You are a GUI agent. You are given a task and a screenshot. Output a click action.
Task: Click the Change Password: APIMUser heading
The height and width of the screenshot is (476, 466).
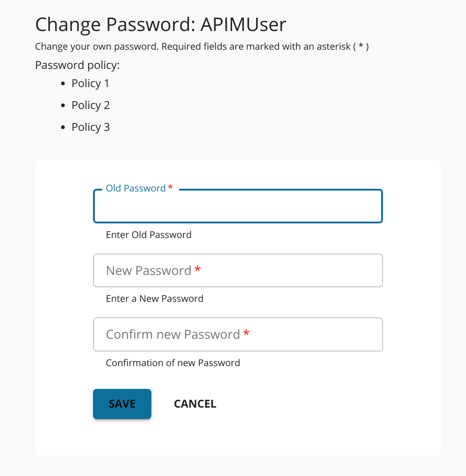click(161, 24)
